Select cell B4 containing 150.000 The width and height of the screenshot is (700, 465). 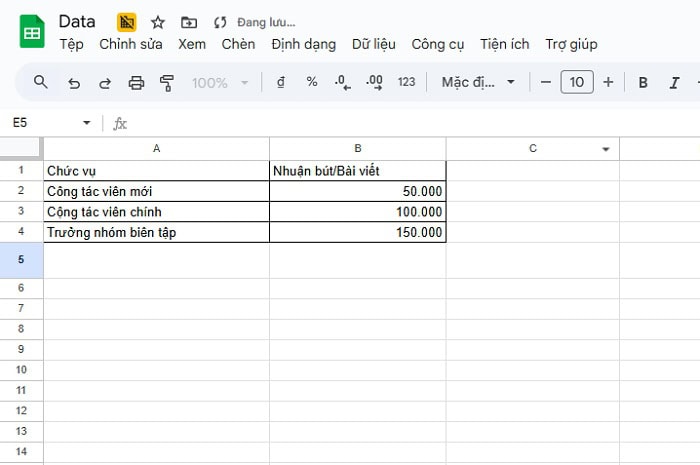point(357,232)
